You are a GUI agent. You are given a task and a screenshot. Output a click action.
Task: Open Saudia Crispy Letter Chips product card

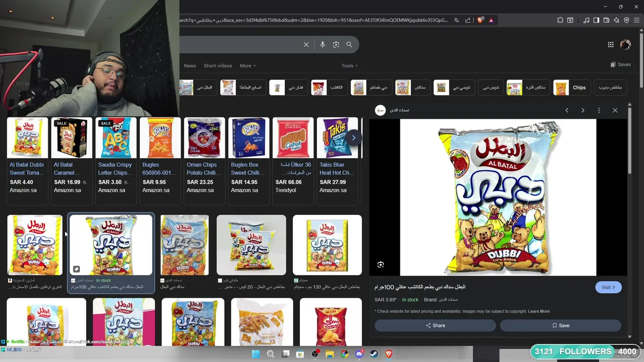[116, 160]
